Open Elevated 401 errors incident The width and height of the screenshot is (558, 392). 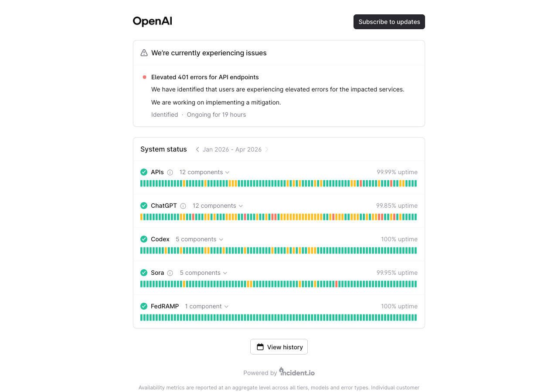click(x=205, y=77)
